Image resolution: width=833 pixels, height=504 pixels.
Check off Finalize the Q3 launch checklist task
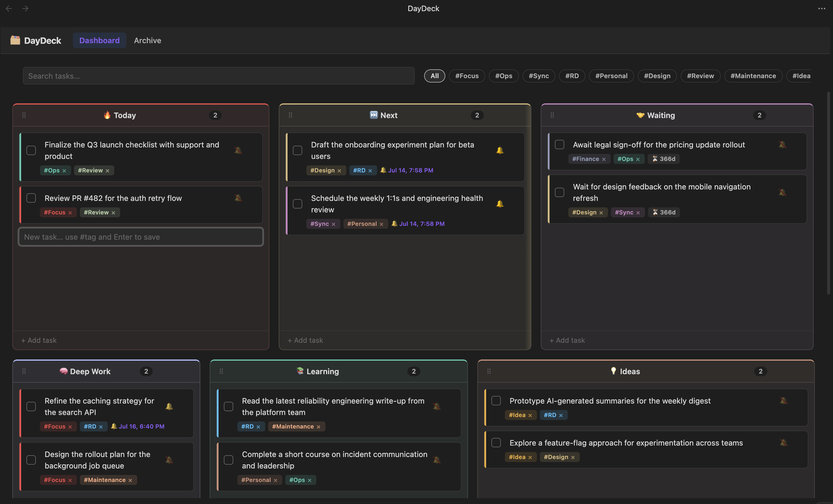point(31,150)
